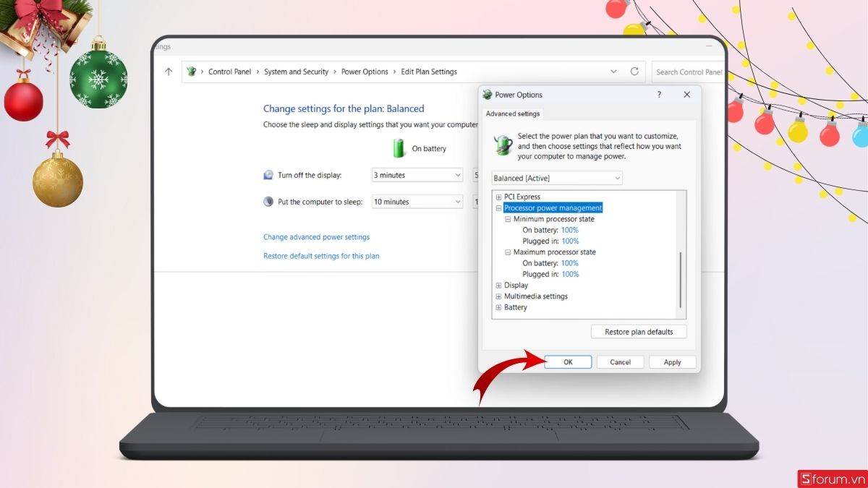Collapse Maximum processor state node
Image resolution: width=868 pixels, height=488 pixels.
click(508, 252)
